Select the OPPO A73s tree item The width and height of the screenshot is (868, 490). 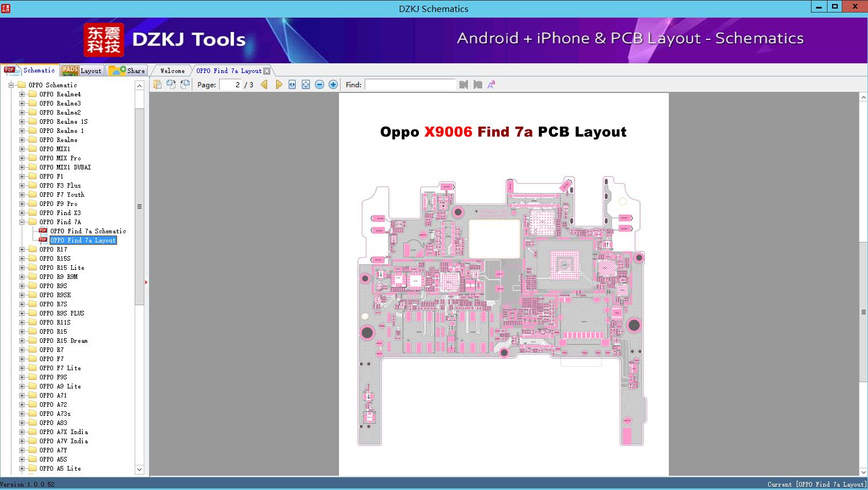(x=55, y=414)
